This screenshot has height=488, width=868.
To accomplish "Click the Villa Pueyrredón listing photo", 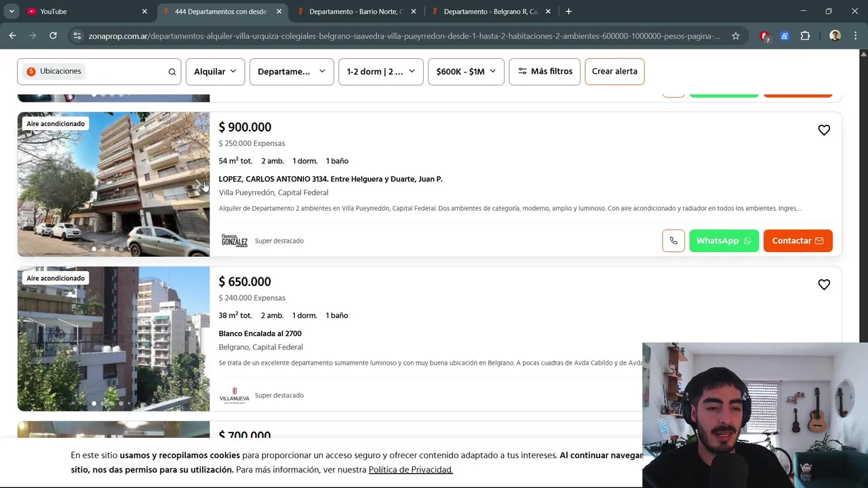I will pos(113,184).
